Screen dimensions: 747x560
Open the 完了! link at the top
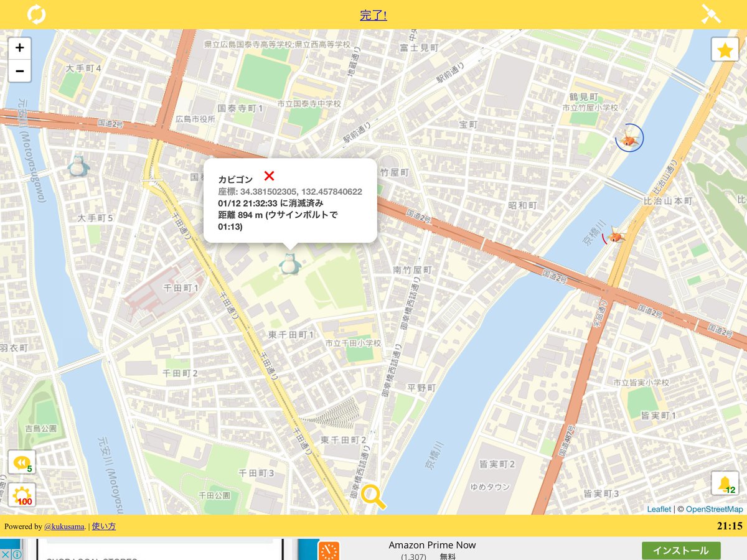click(x=374, y=15)
